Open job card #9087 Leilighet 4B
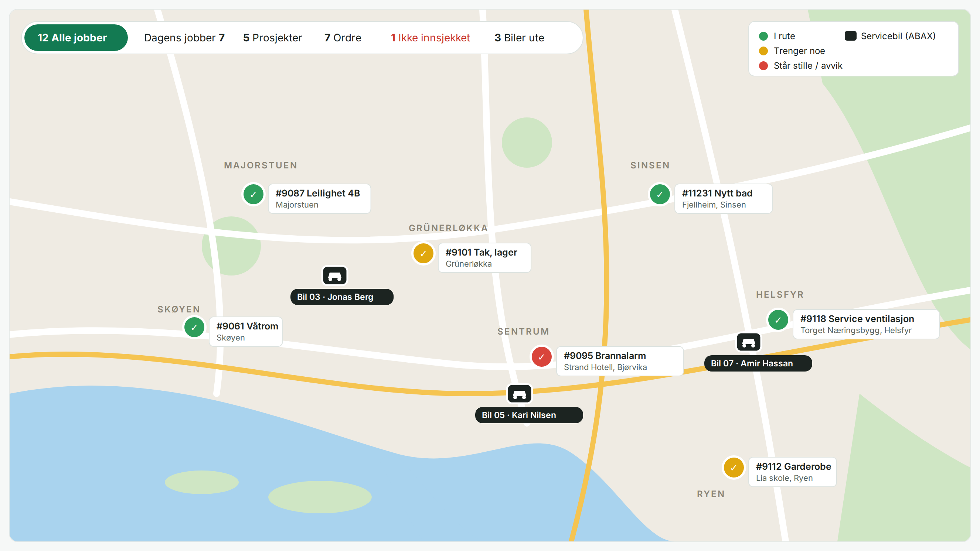Screen dimensions: 980x551 click(x=319, y=198)
